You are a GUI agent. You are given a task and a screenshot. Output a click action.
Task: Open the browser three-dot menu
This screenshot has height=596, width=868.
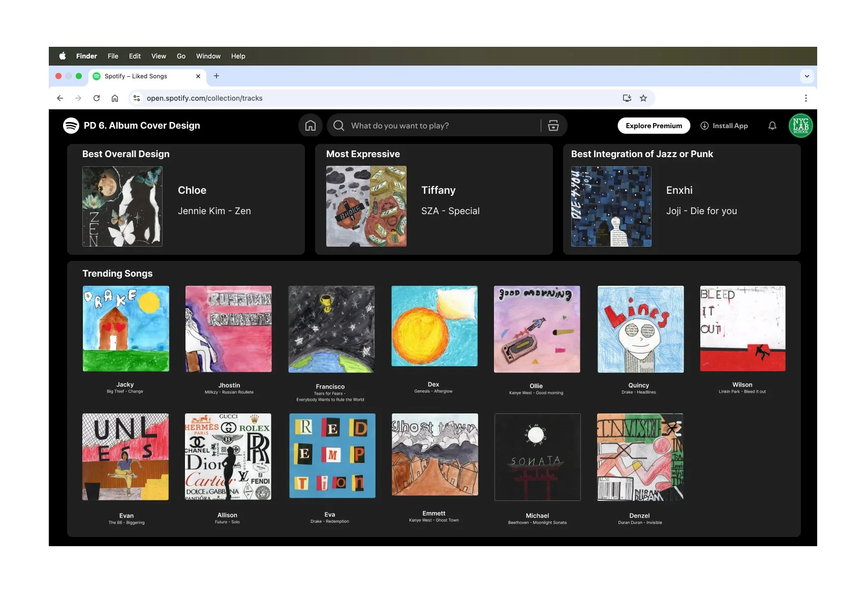coord(806,98)
